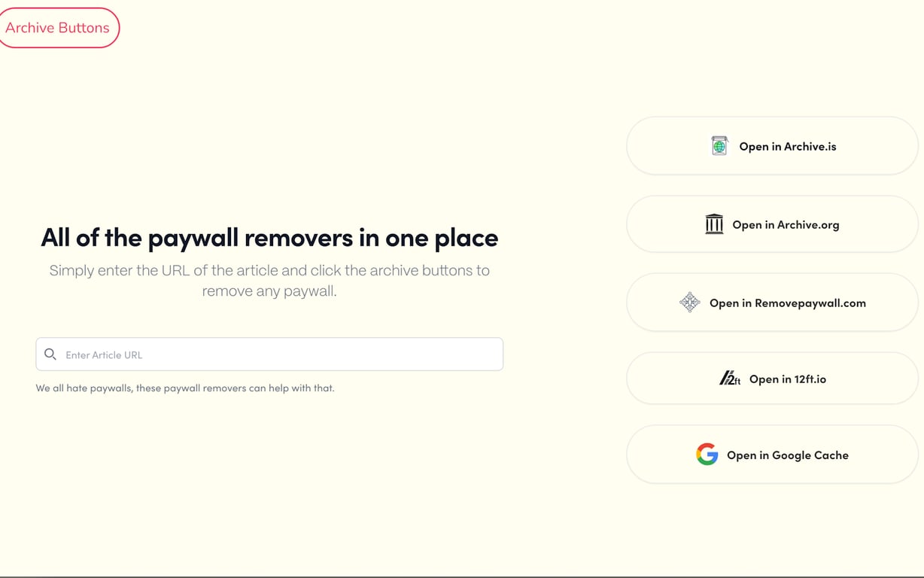Click the 'Open in Google Cache' label text

tap(787, 455)
